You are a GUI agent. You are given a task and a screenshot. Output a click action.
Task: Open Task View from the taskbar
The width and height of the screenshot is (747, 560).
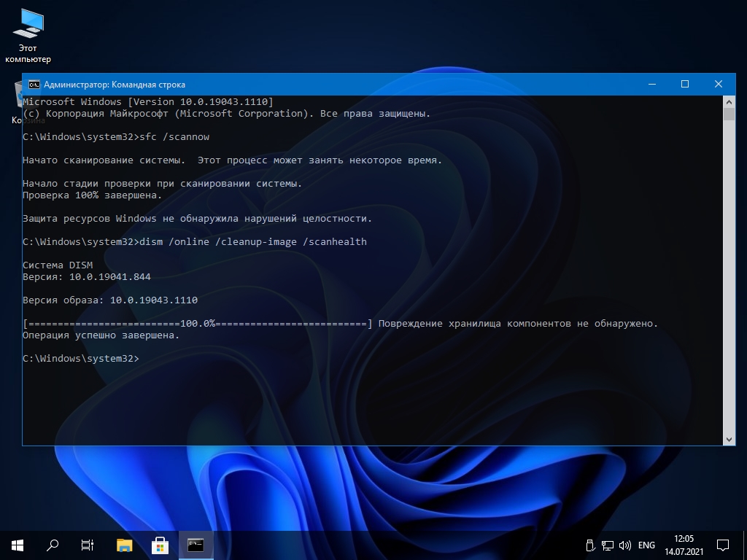click(88, 545)
